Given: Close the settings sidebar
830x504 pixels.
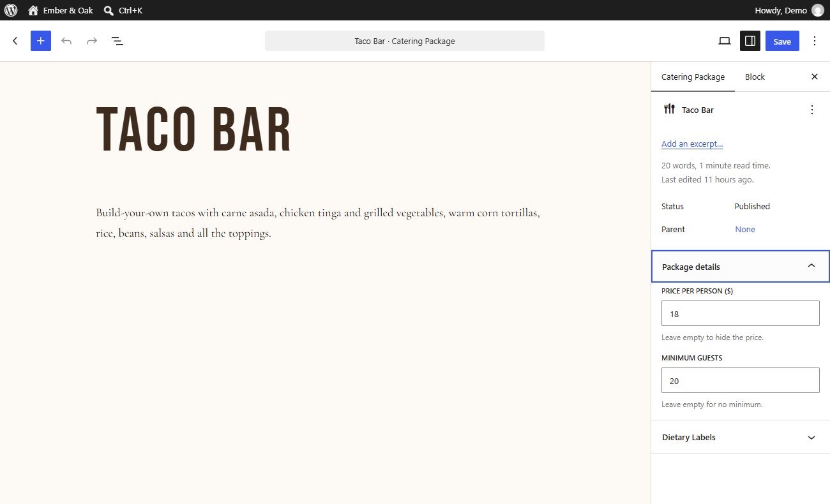Looking at the screenshot, I should tap(815, 77).
